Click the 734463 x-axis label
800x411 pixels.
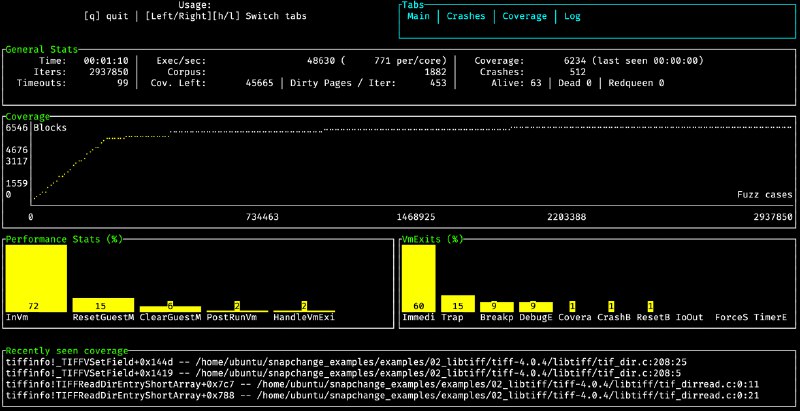(262, 217)
